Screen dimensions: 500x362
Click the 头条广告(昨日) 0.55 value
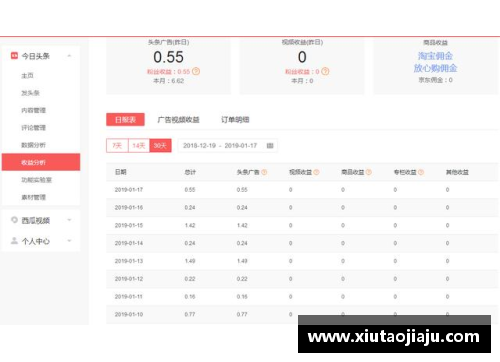[168, 57]
